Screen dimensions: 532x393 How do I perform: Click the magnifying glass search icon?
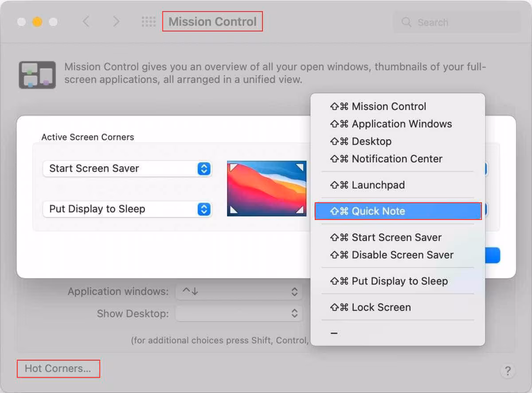point(406,22)
